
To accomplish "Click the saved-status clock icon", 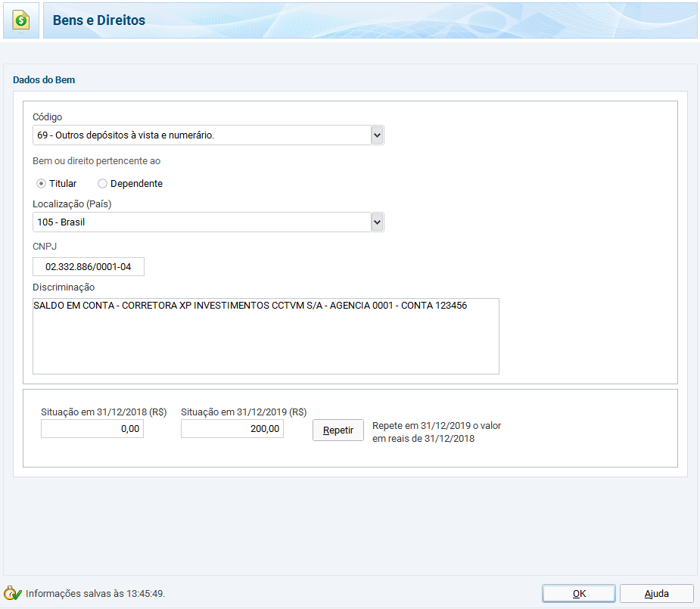I will click(12, 594).
